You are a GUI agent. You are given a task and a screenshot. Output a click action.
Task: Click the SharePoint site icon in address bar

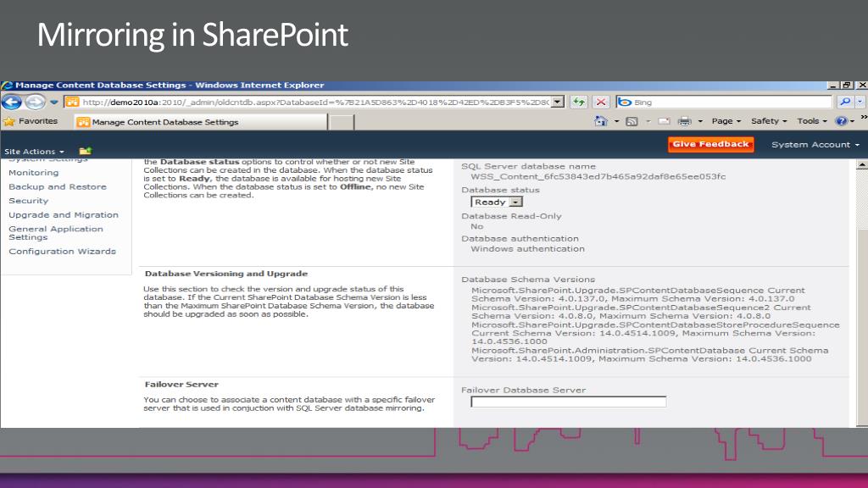point(73,103)
